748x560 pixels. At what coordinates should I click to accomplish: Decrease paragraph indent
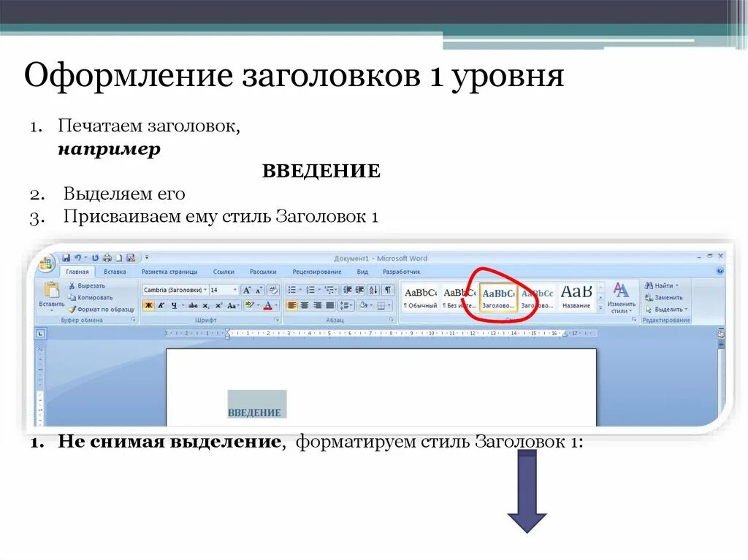pos(347,290)
